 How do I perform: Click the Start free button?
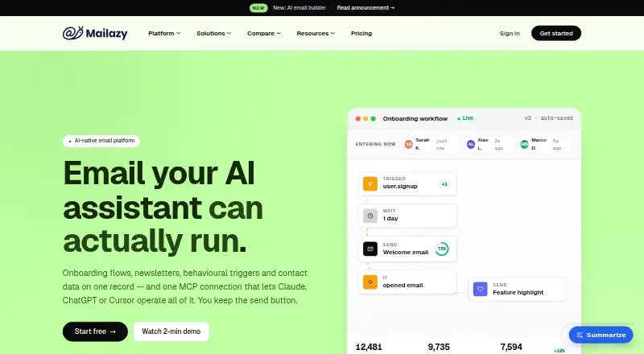coord(95,331)
